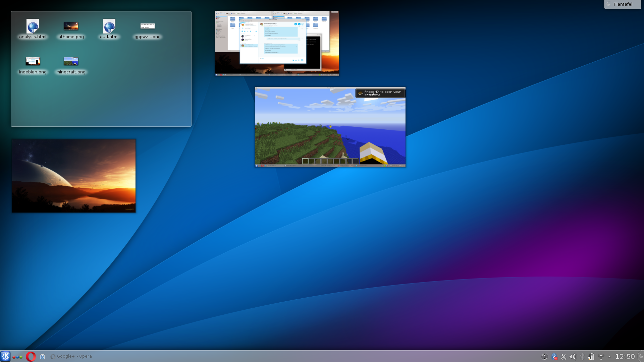Click the grey Bluetooth tray icon
644x362 pixels.
pos(582,357)
